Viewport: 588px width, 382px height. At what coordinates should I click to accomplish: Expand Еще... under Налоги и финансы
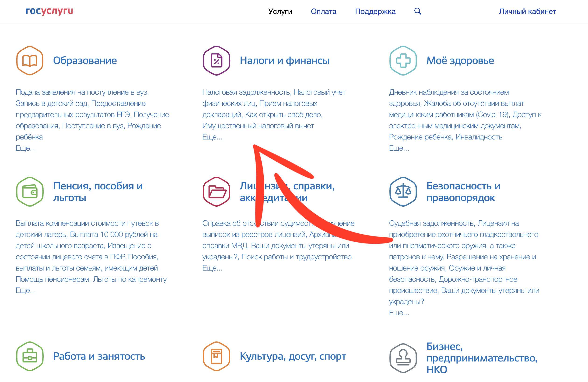coord(213,137)
